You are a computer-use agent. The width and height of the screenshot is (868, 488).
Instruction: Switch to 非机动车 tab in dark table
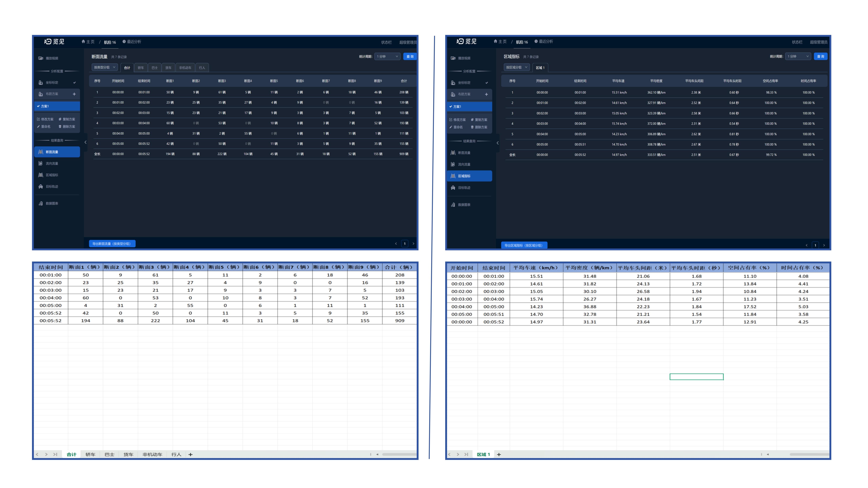point(185,68)
